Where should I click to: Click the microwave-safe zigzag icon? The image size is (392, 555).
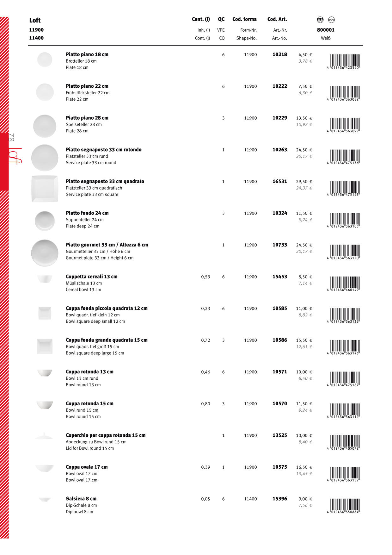pos(331,20)
